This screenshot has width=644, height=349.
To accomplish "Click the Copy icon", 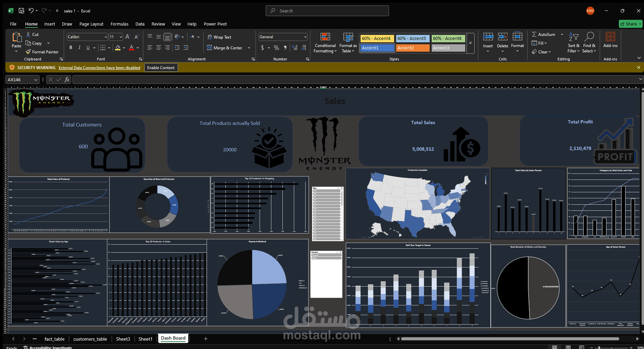I will [29, 43].
